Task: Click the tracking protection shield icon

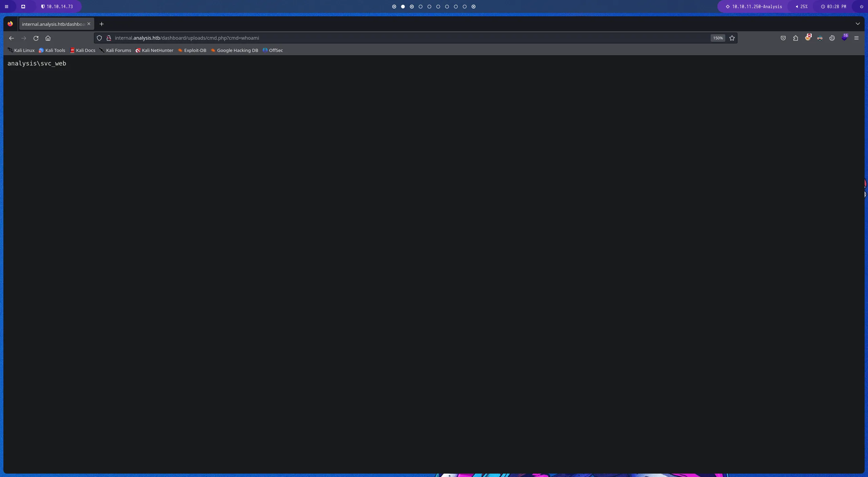Action: click(x=99, y=38)
